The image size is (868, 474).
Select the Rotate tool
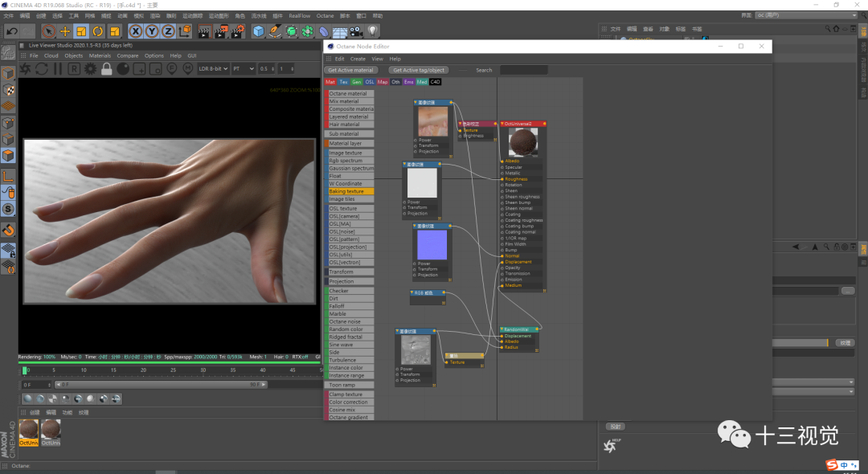coord(98,31)
